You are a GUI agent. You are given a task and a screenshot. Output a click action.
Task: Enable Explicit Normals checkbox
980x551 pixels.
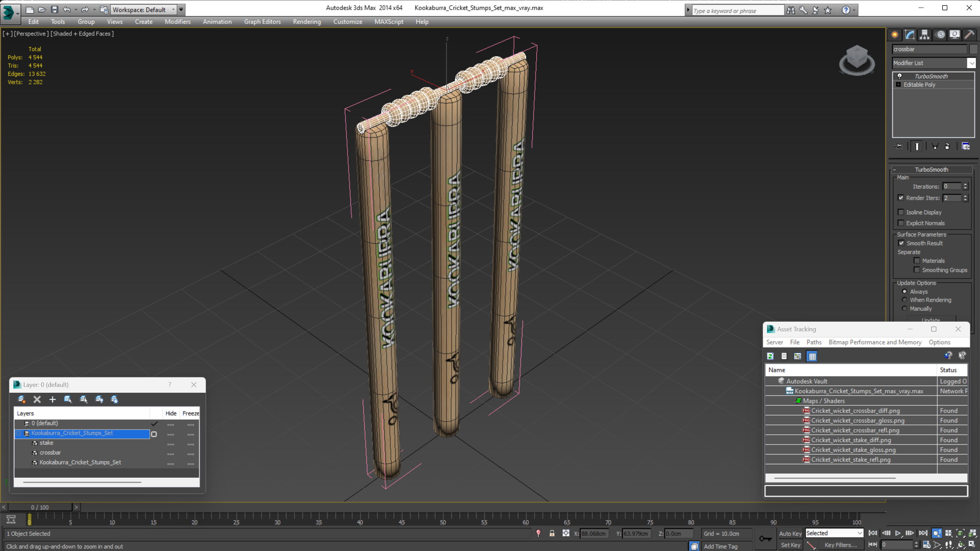[x=901, y=223]
